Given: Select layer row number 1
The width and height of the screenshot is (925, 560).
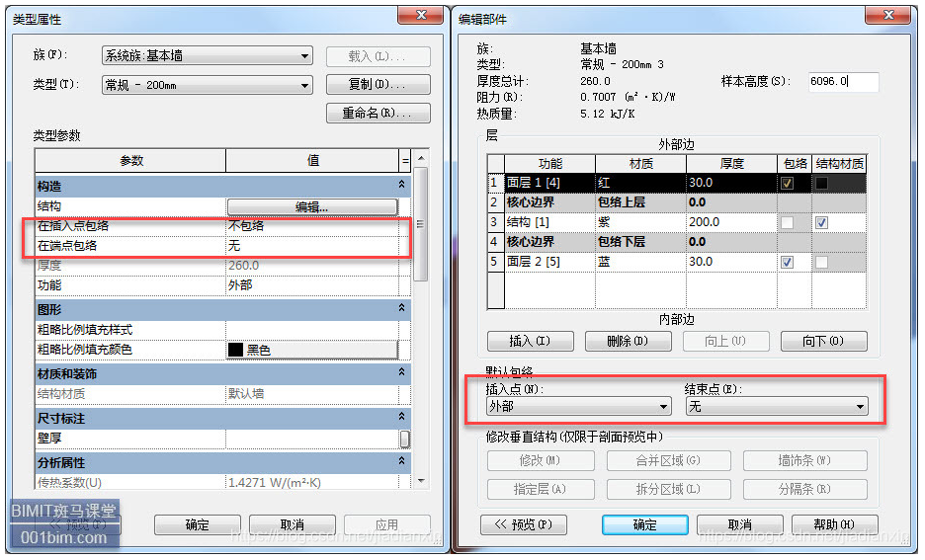Looking at the screenshot, I should (495, 183).
